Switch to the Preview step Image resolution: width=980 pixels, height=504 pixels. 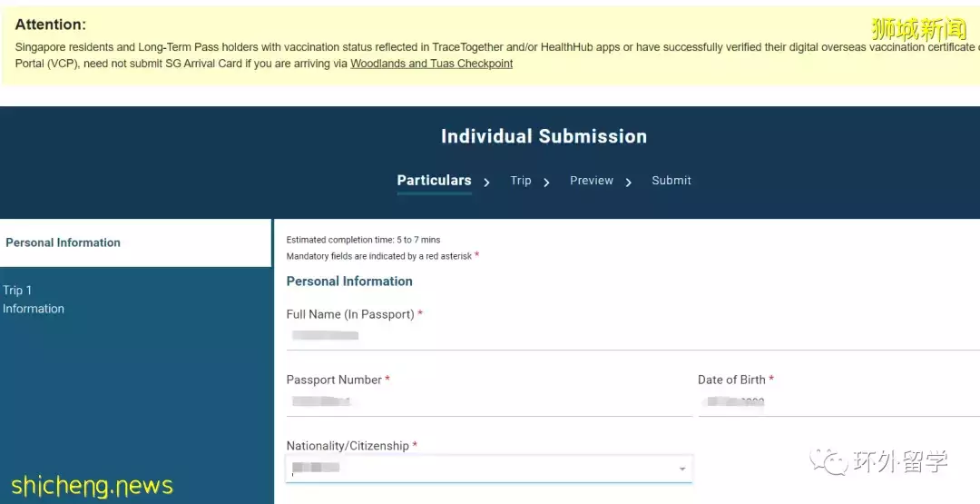[592, 181]
